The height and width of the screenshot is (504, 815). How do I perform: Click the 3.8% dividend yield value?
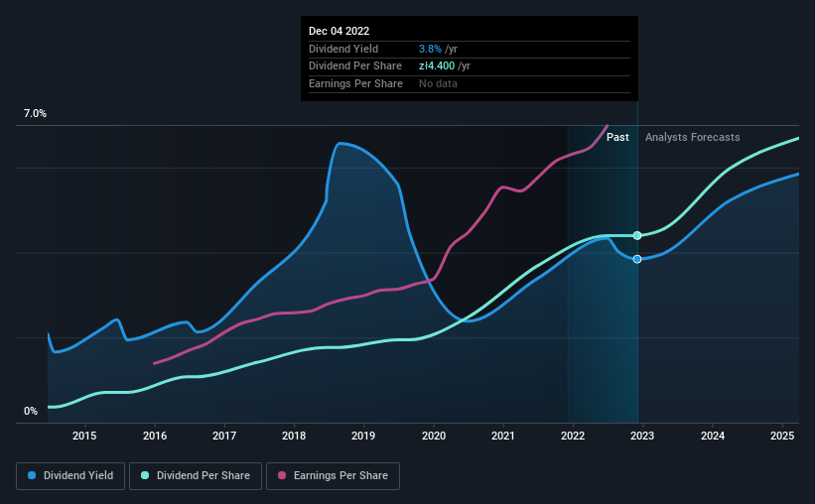point(430,49)
